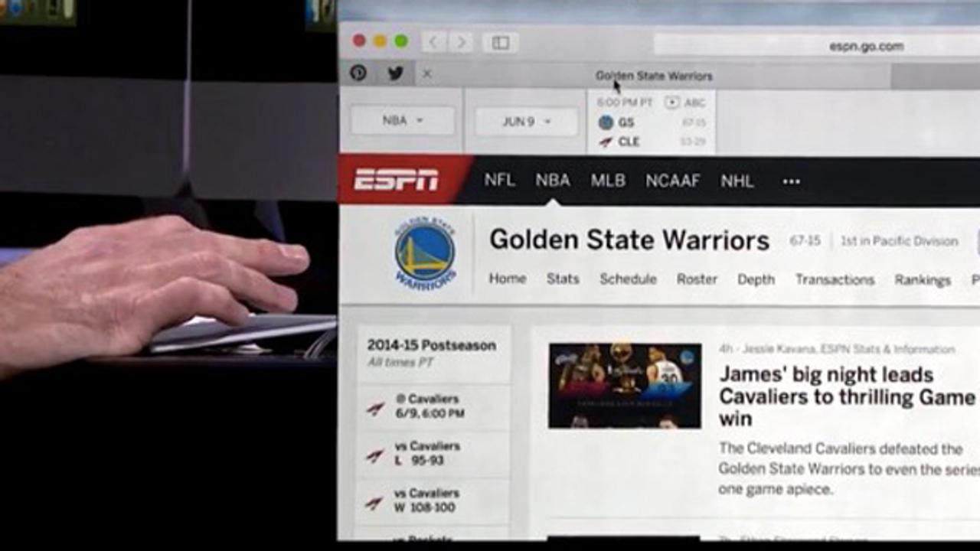980x551 pixels.
Task: Select the Golden State Warriors tab title
Action: pyautogui.click(x=654, y=76)
